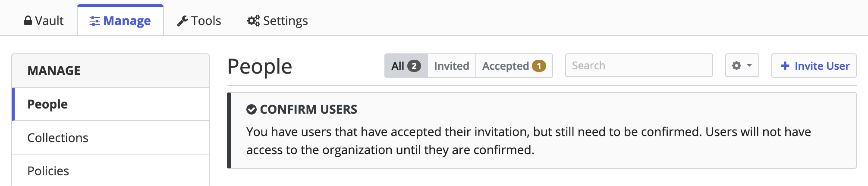Open the Vault tab
Image resolution: width=868 pixels, height=186 pixels.
[x=44, y=21]
